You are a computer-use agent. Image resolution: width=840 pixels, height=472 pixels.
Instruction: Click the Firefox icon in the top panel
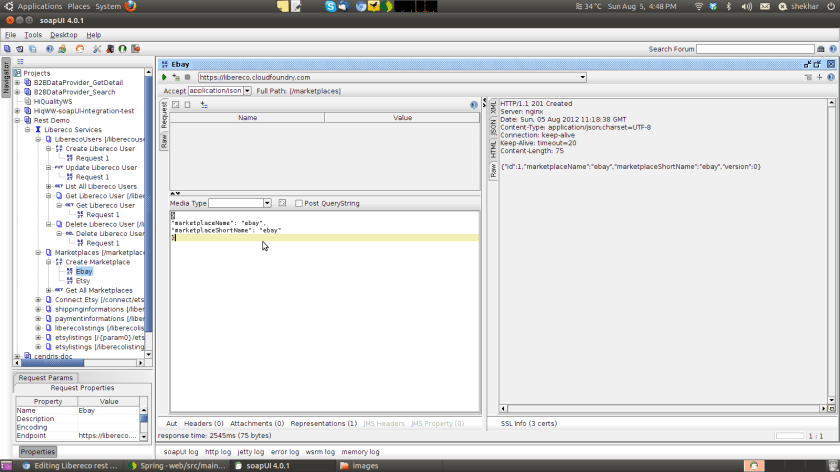131,6
